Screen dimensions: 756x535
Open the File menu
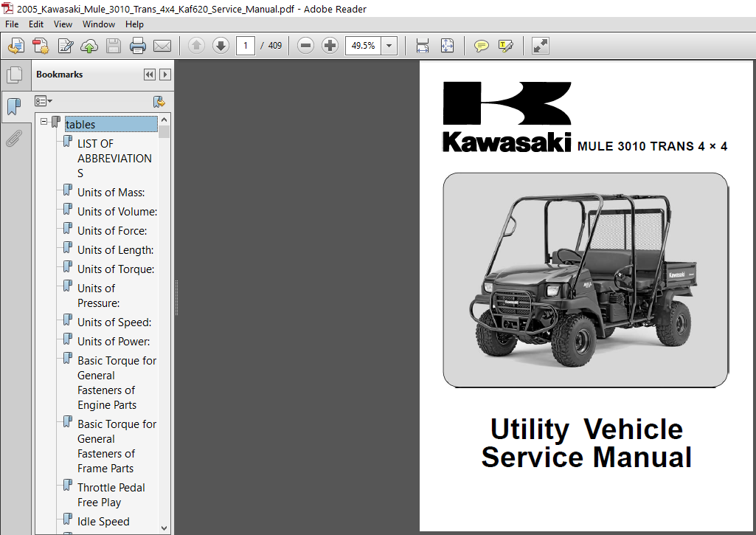[12, 24]
